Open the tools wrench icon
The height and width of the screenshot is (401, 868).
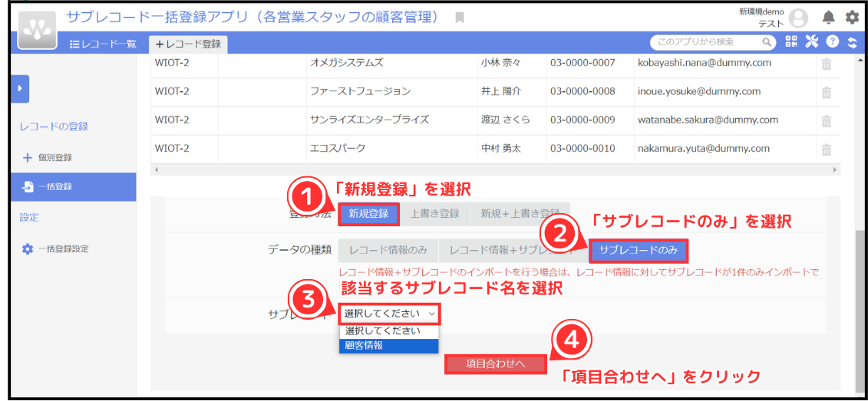coord(811,41)
